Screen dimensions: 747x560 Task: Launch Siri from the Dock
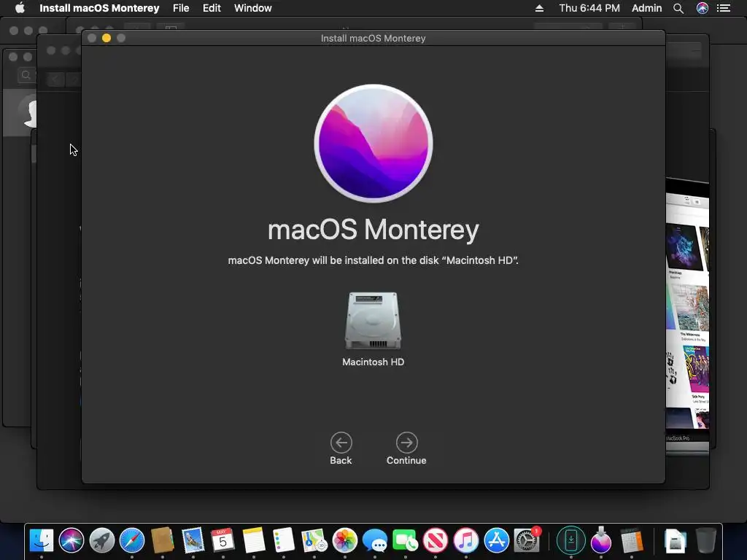pyautogui.click(x=71, y=540)
